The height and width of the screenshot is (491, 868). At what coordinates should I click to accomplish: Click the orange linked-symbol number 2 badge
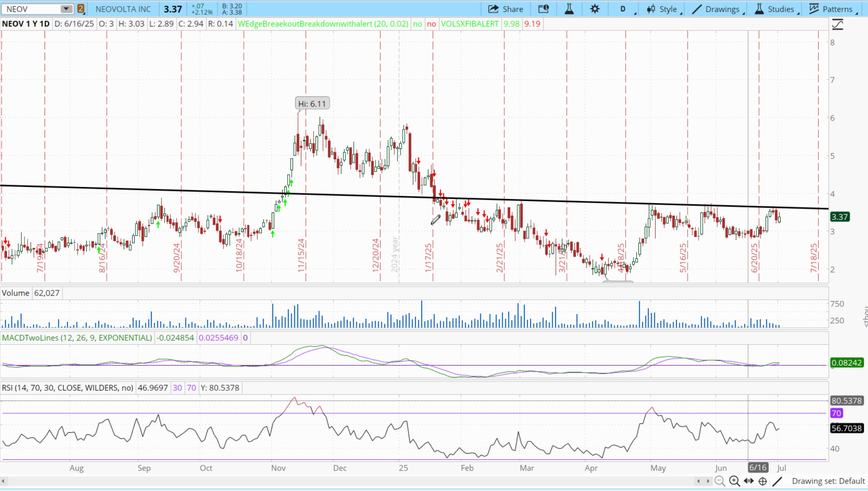[81, 9]
